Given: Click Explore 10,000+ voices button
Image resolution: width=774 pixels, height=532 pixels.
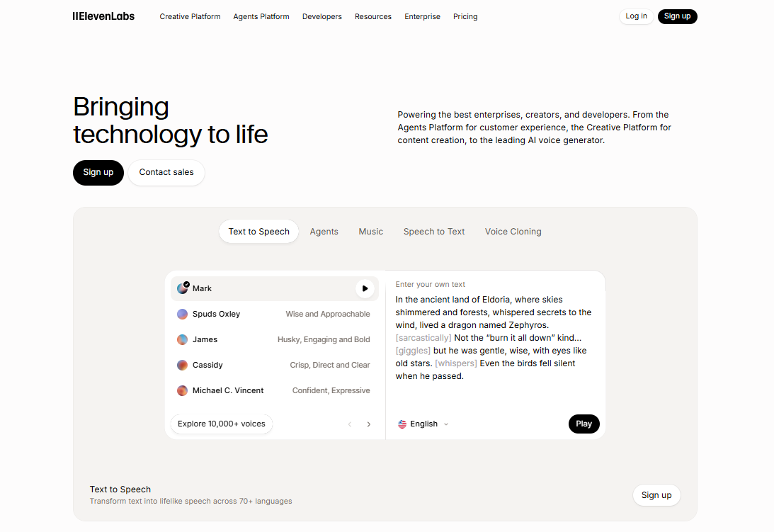Looking at the screenshot, I should 222,424.
